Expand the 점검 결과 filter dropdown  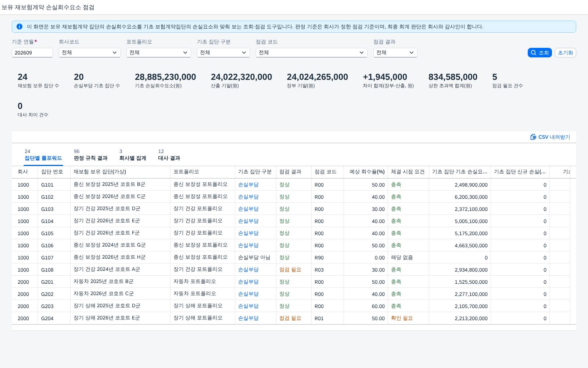[x=395, y=53]
